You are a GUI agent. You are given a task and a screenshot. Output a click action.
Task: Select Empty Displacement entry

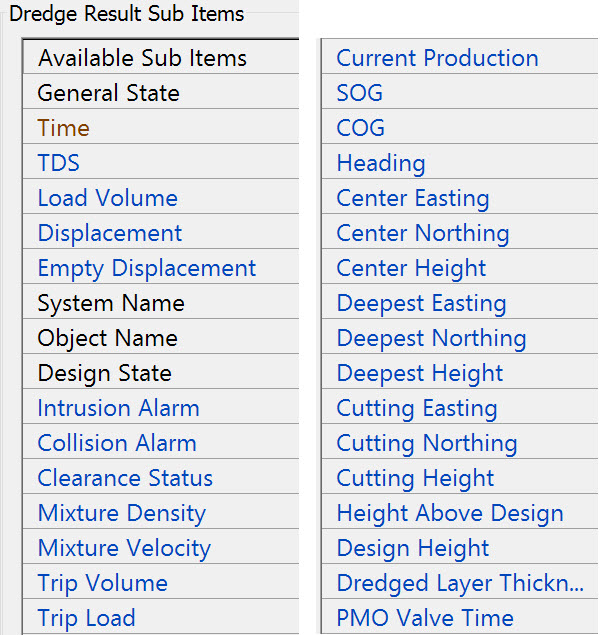pyautogui.click(x=147, y=268)
